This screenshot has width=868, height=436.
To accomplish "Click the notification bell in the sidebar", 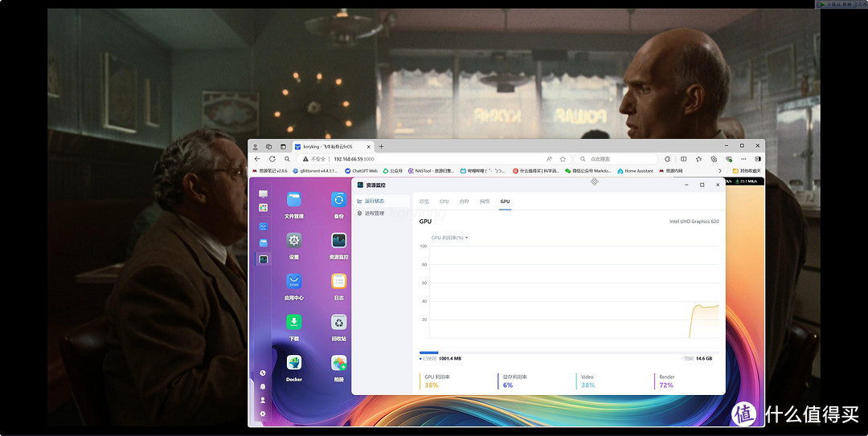I will tap(263, 386).
